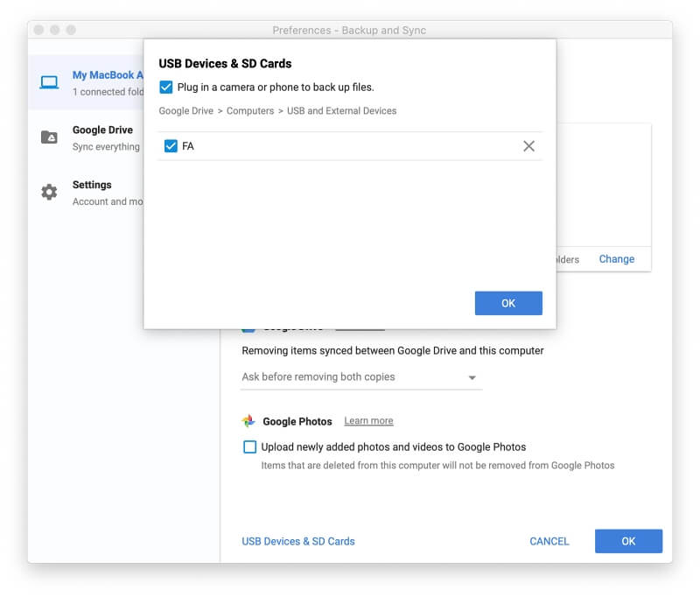Open the Google Drive sidebar section
This screenshot has height=597, width=700.
tap(86, 137)
